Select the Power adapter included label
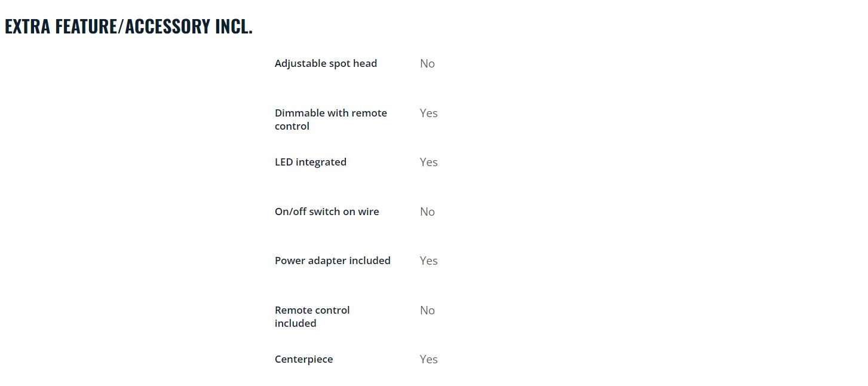868x386 pixels. (333, 261)
